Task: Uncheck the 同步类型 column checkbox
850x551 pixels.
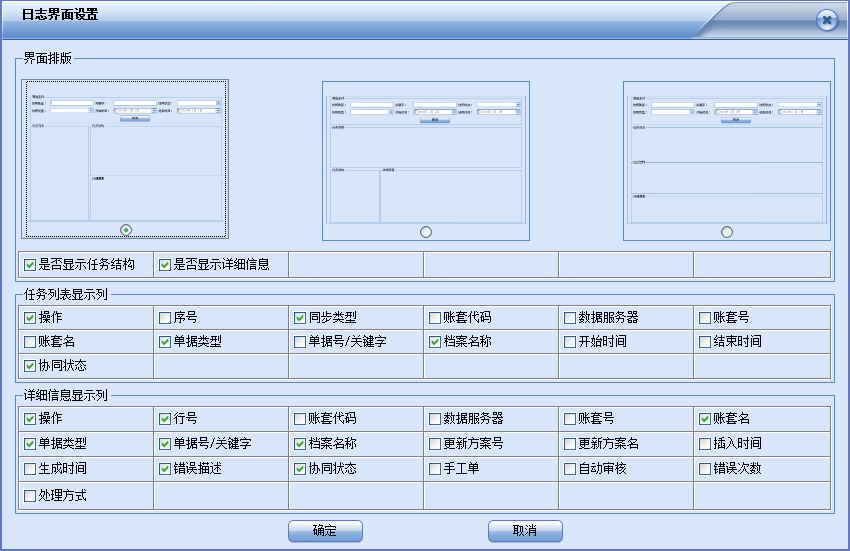Action: point(300,318)
